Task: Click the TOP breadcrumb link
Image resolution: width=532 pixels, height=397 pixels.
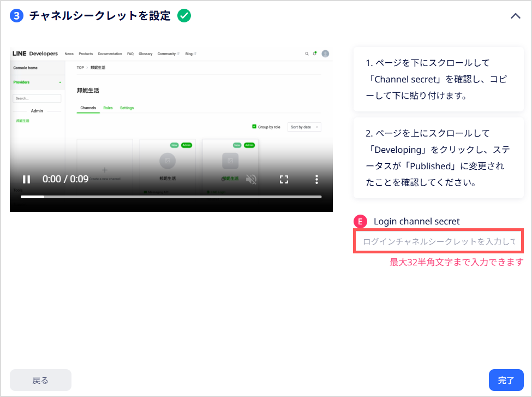Action: click(x=80, y=68)
